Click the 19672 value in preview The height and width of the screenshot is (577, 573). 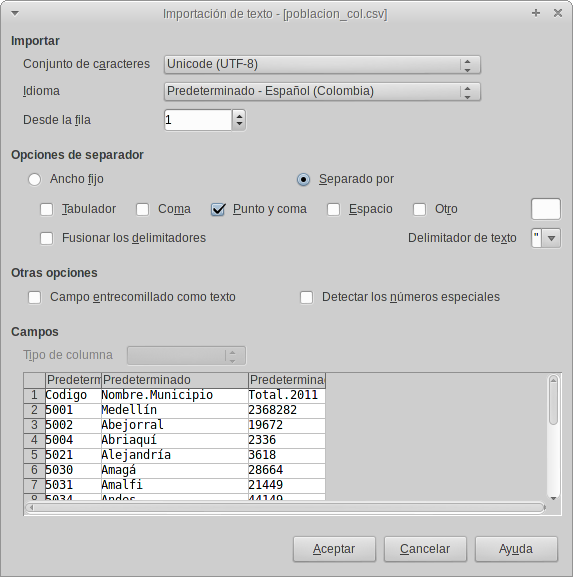pyautogui.click(x=287, y=425)
